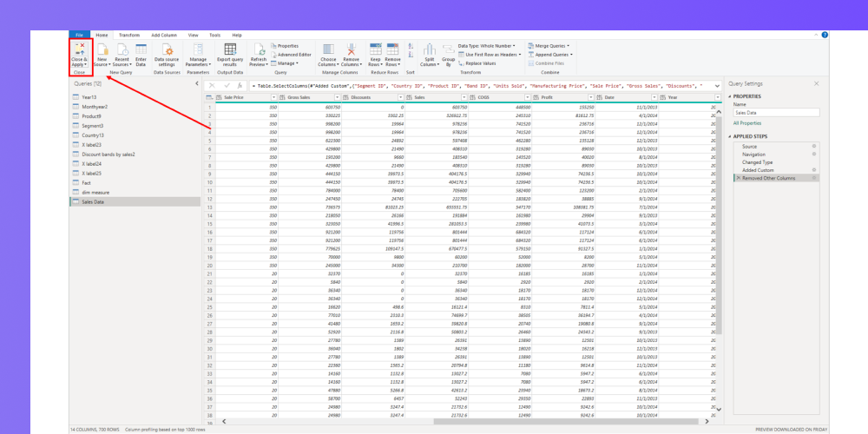Image resolution: width=868 pixels, height=434 pixels.
Task: Open the COGS column filter dropdown
Action: tap(528, 97)
